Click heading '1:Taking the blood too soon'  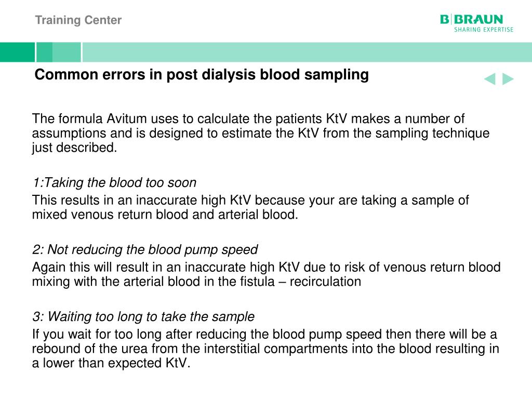pos(114,183)
